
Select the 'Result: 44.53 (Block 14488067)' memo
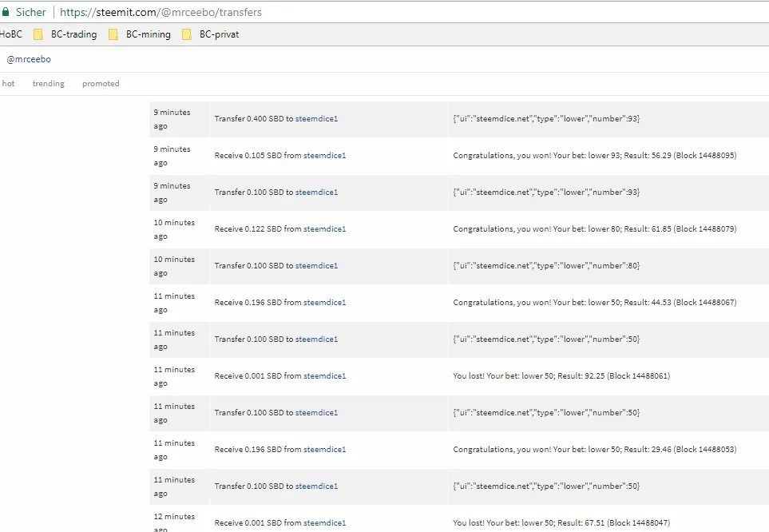[x=595, y=303]
